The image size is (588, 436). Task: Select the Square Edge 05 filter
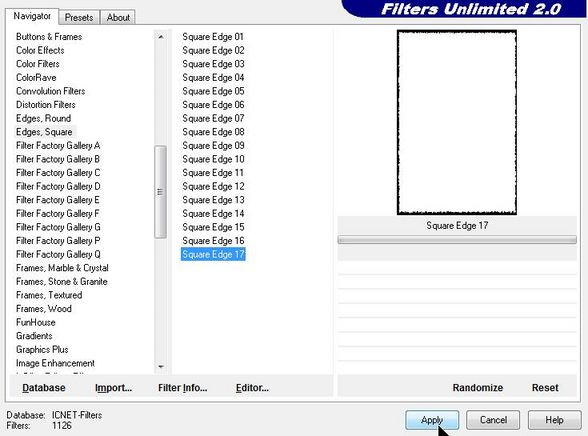click(x=213, y=91)
